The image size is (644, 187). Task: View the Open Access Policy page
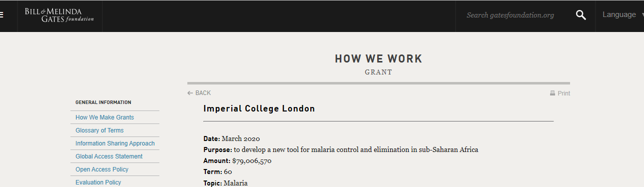click(x=102, y=169)
